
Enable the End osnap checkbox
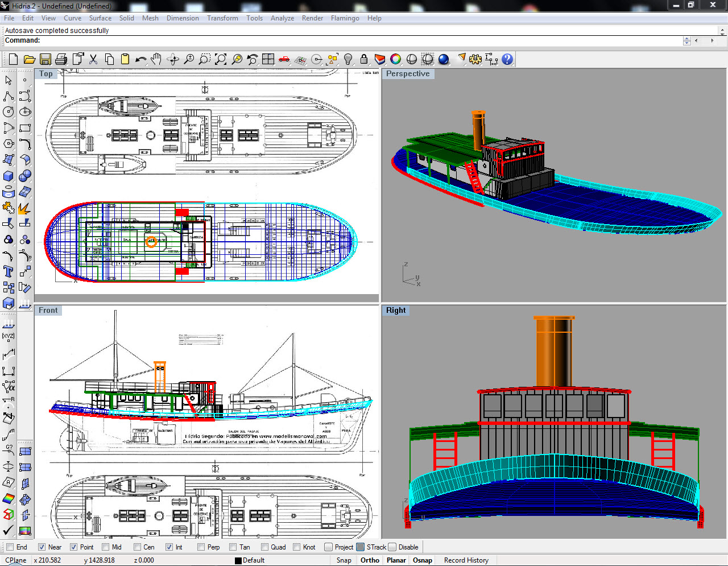[10, 547]
